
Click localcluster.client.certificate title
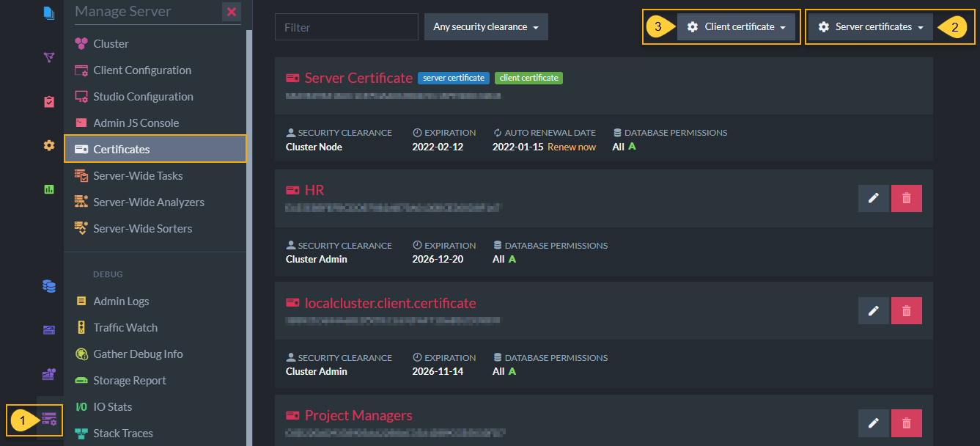pos(390,303)
